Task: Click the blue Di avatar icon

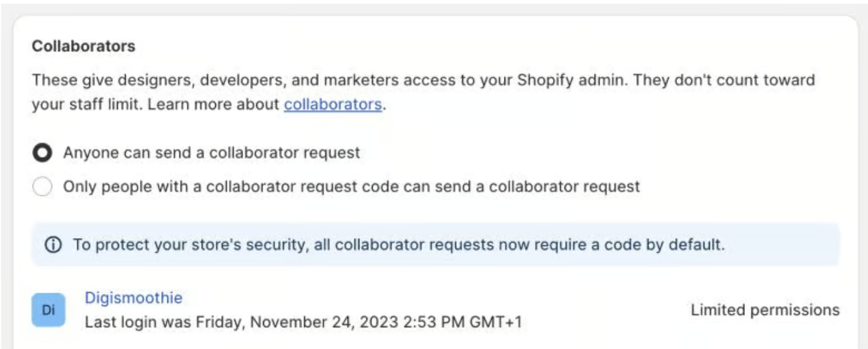Action: tap(48, 310)
